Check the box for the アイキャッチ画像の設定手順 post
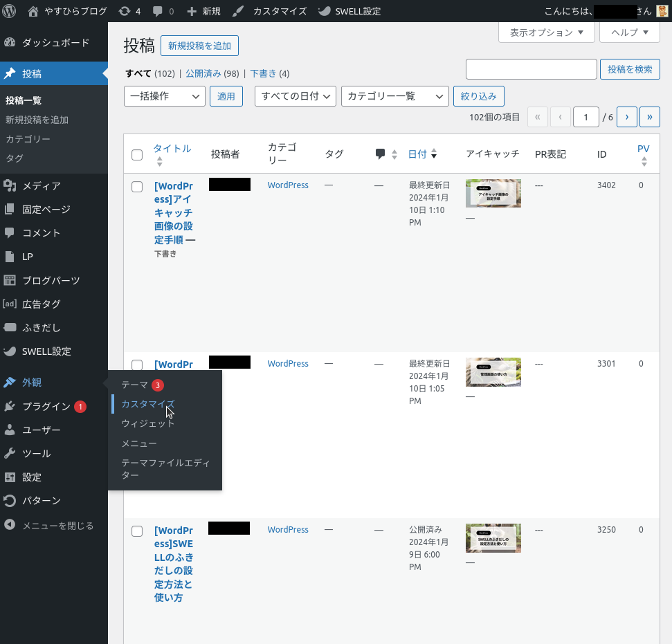Screen dimensions: 672x644 [x=137, y=186]
